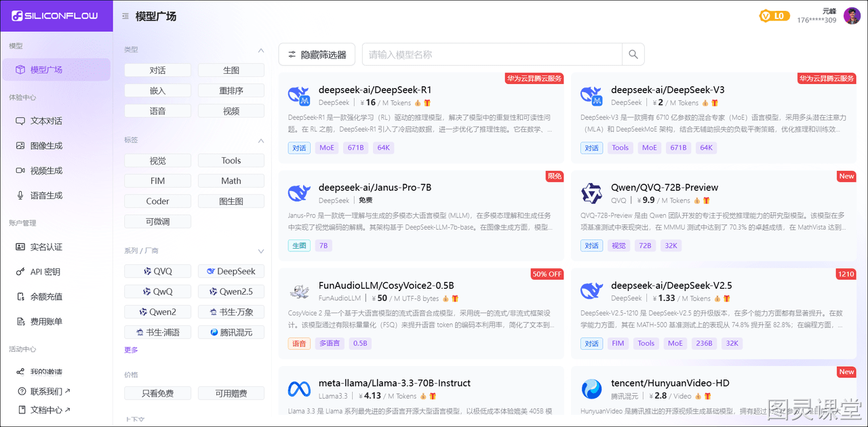The width and height of the screenshot is (868, 427).
Task: Click the SiliconFlow logo
Action: (55, 16)
